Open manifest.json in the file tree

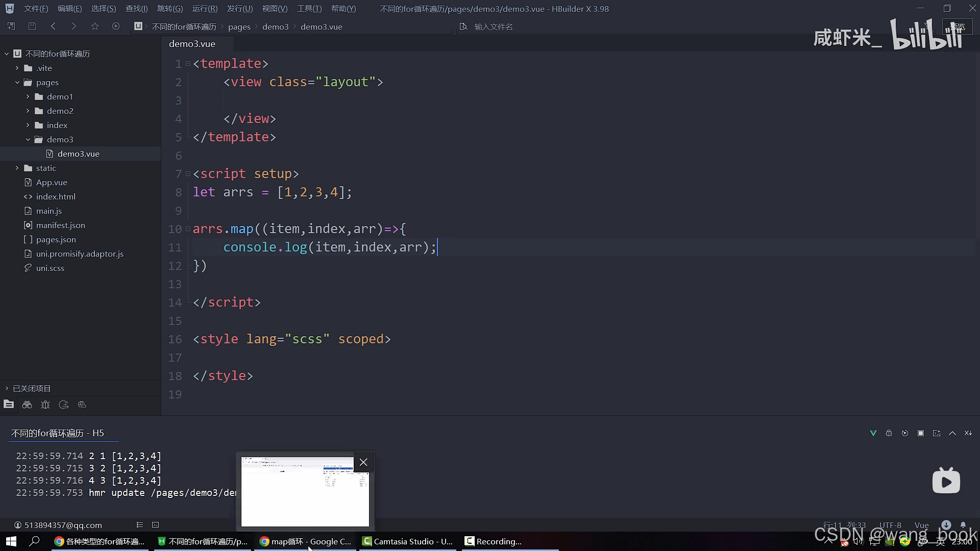[x=60, y=225]
